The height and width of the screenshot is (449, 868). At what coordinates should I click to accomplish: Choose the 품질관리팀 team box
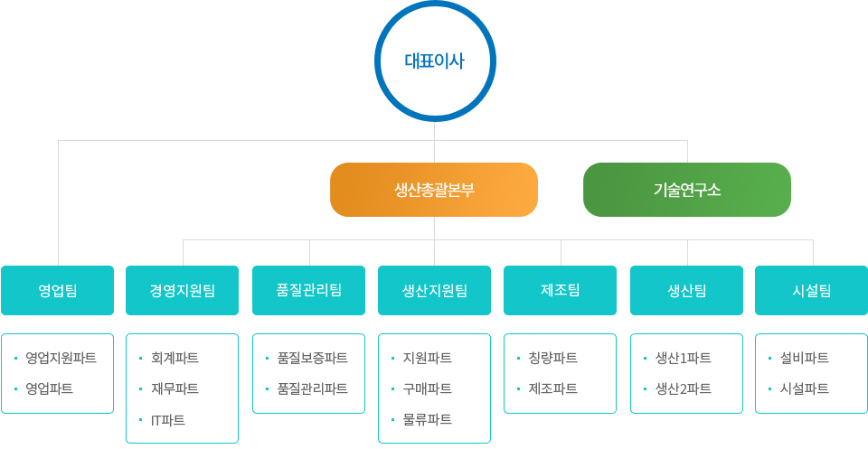(x=309, y=290)
